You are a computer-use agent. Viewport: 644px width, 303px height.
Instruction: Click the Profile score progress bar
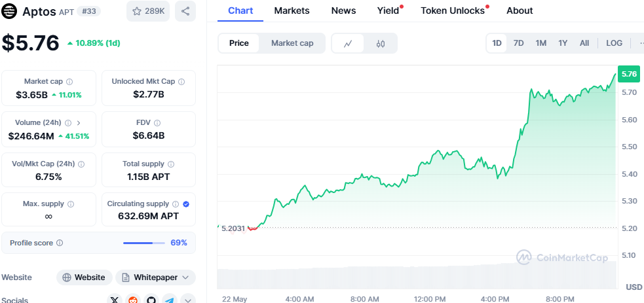143,243
